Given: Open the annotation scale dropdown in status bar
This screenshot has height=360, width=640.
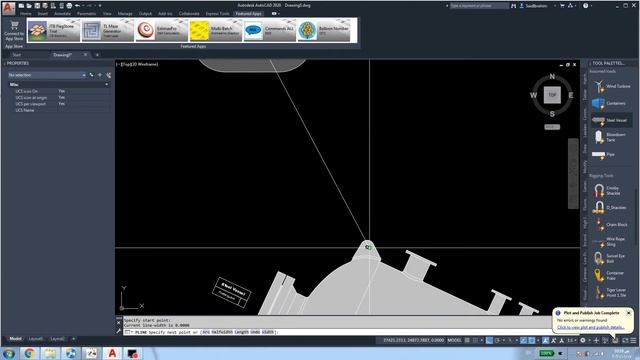Looking at the screenshot, I should (571, 340).
